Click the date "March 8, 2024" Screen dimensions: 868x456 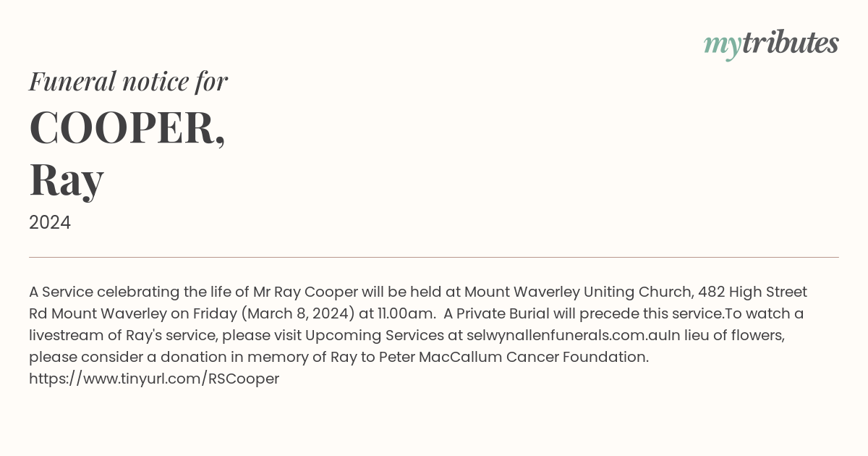pyautogui.click(x=296, y=314)
